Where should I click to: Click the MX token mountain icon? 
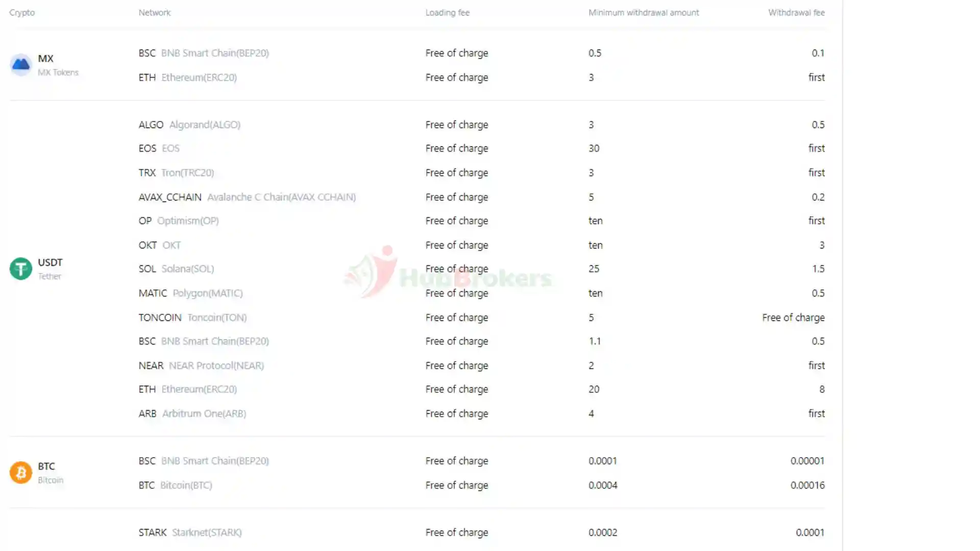21,65
